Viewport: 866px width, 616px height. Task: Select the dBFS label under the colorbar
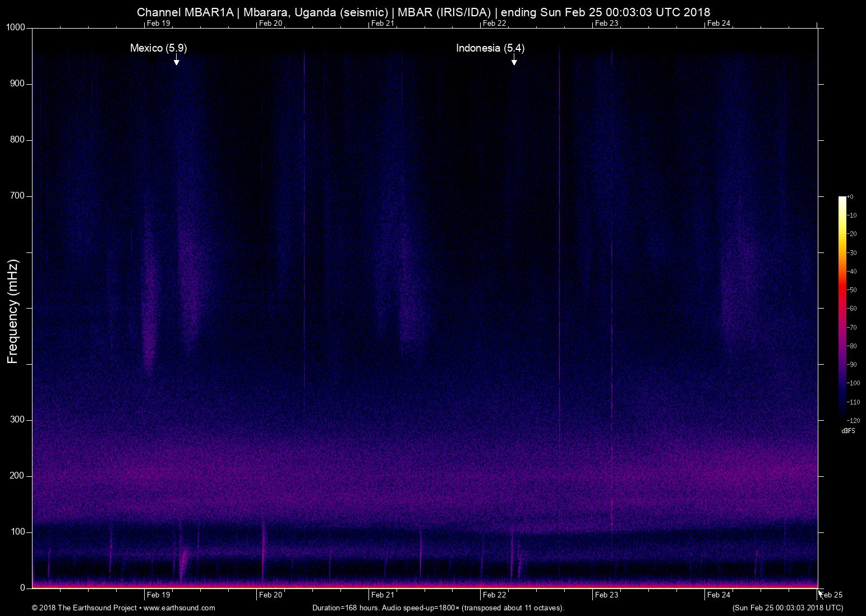pos(848,431)
